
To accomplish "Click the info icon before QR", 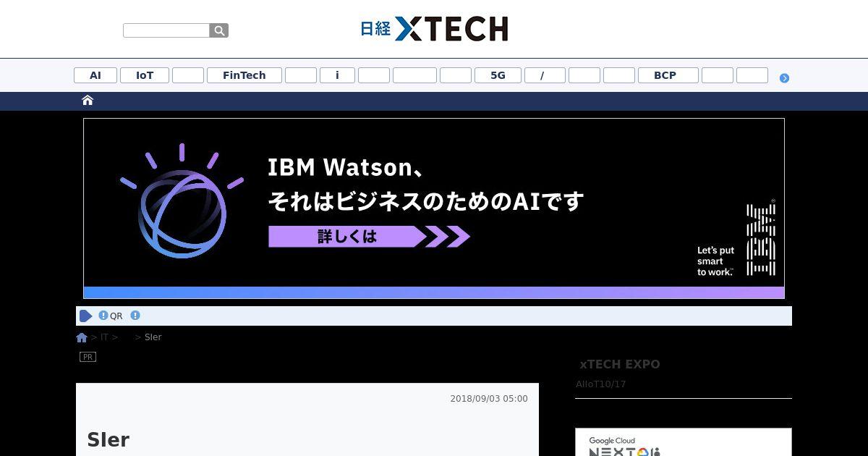I will click(103, 316).
